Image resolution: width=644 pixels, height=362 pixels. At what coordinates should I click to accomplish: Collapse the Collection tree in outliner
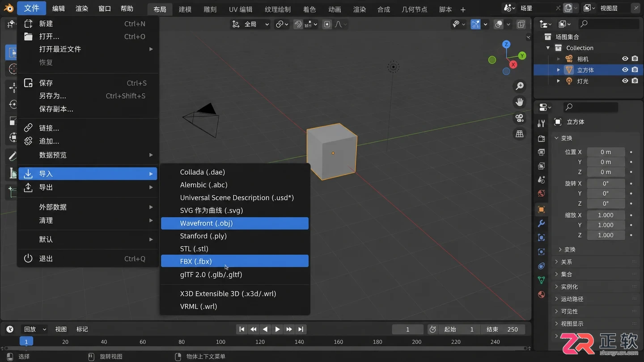(548, 48)
